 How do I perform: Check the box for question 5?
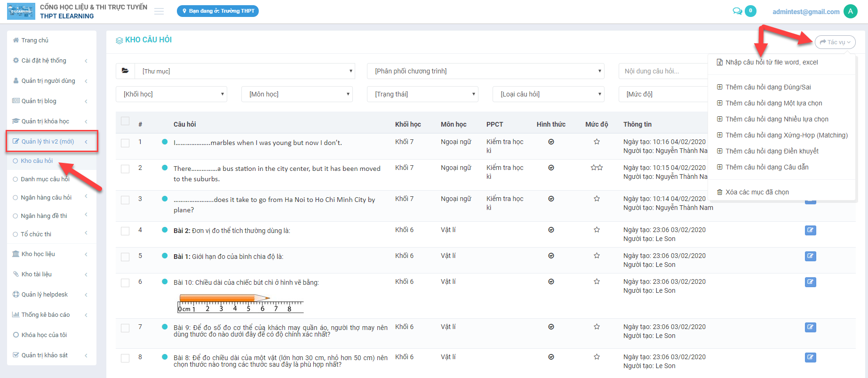click(125, 257)
